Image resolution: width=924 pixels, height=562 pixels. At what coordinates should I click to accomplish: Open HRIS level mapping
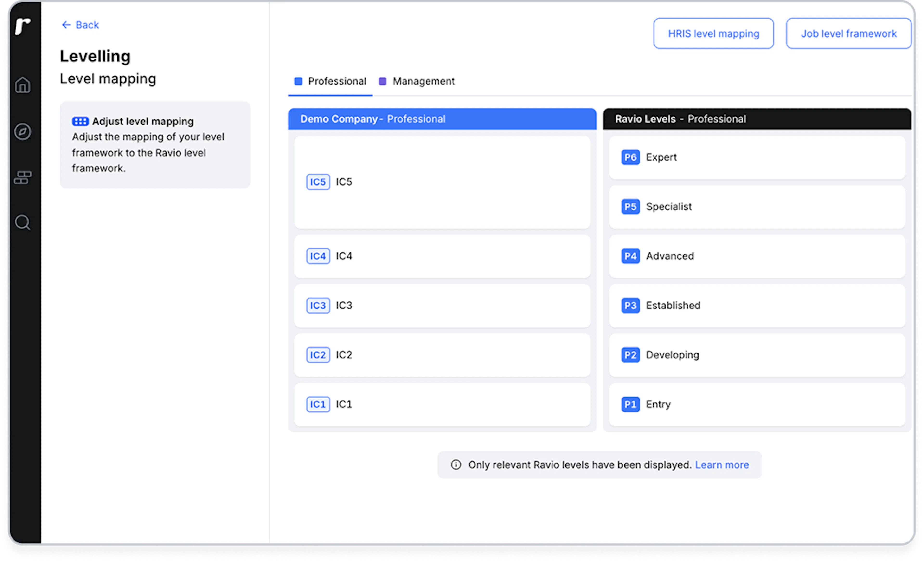click(713, 33)
